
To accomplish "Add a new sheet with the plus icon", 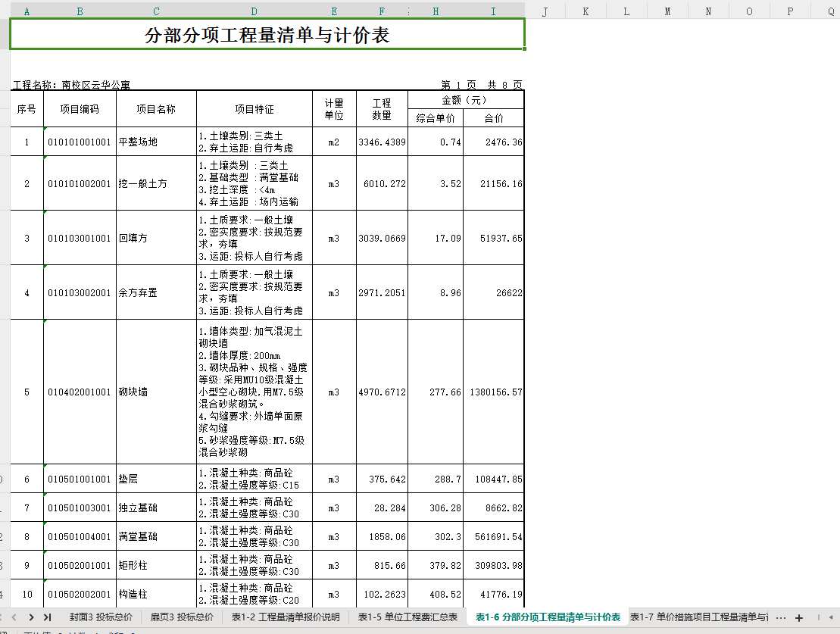I will [x=799, y=618].
